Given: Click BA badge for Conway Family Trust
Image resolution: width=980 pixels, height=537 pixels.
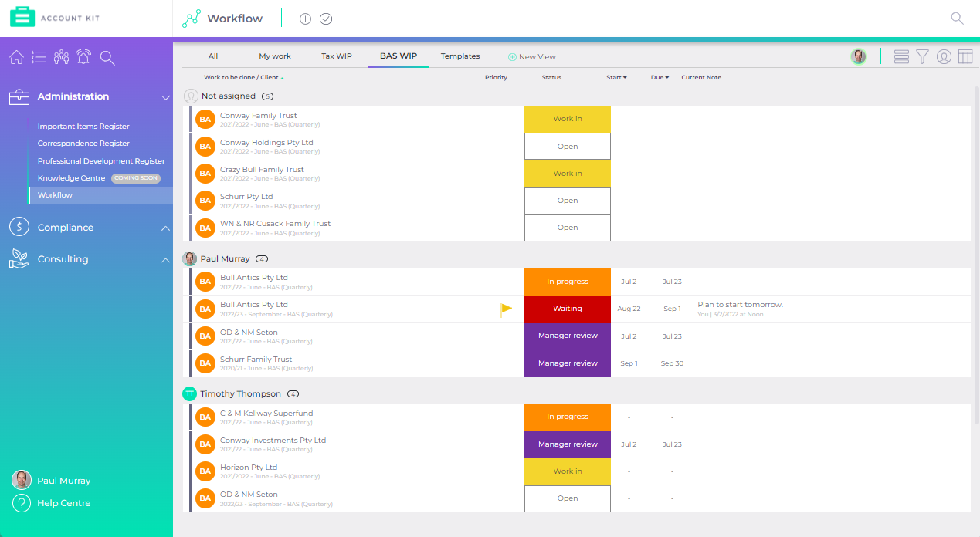Looking at the screenshot, I should 205,120.
